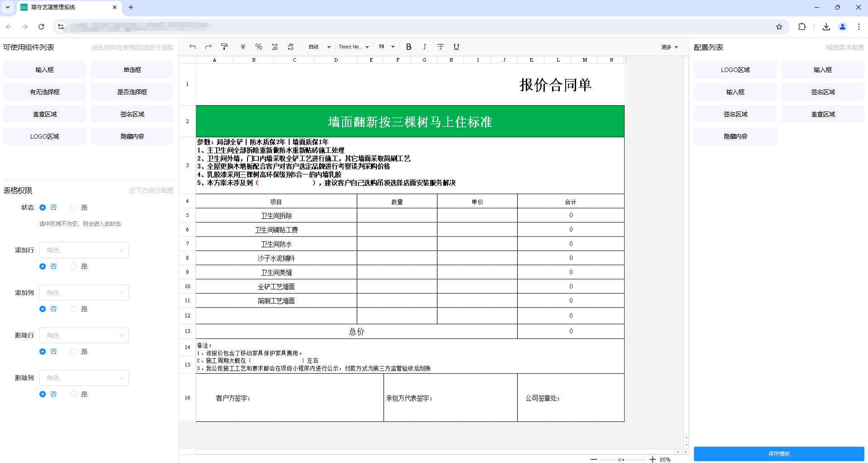Viewport: 868px width, 463px height.
Task: Select column header K
Action: coord(531,60)
